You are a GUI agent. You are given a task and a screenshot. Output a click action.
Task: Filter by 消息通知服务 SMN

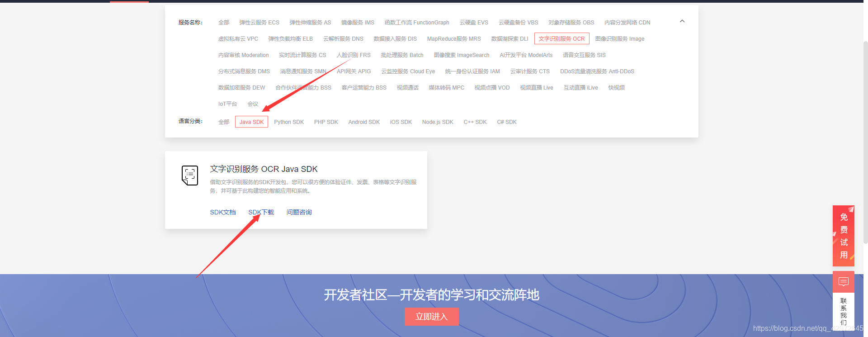click(x=303, y=71)
